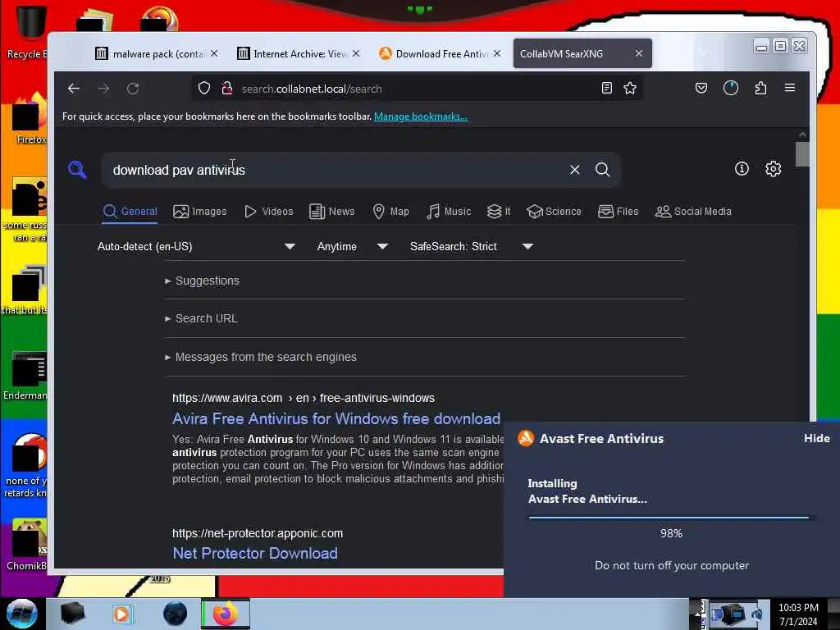
Task: Select the News search category
Action: (332, 212)
